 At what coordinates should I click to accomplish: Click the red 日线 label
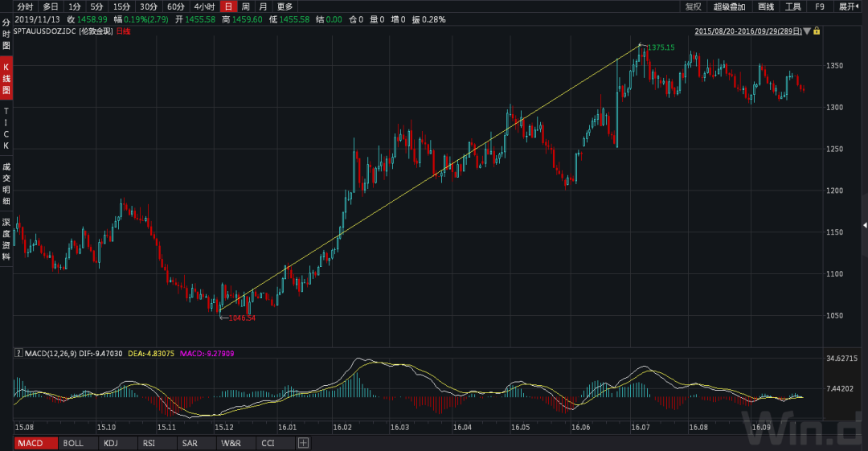point(123,31)
